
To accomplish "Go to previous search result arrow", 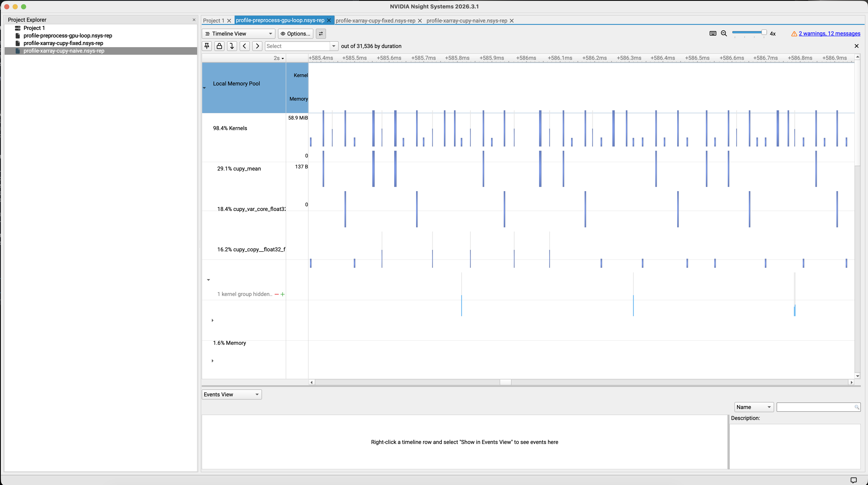I will click(x=245, y=46).
